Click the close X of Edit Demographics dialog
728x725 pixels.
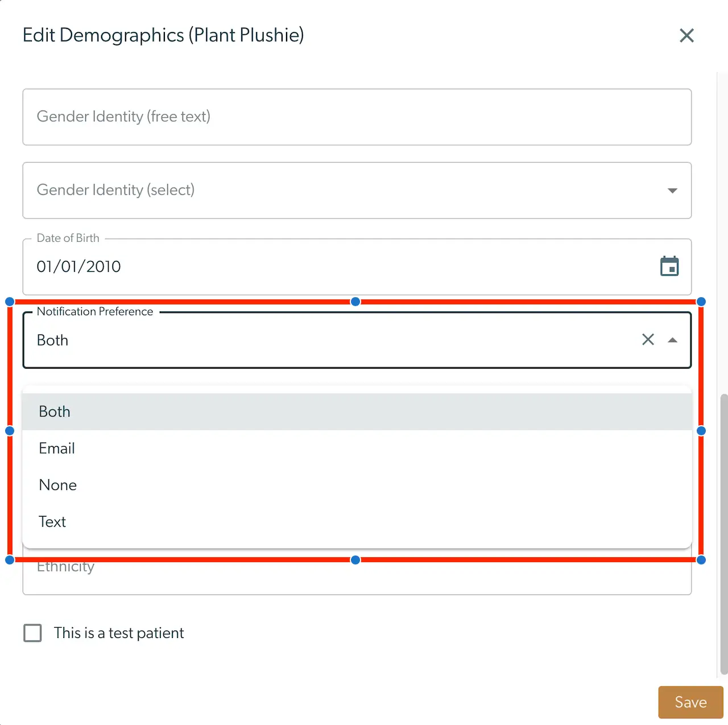pyautogui.click(x=686, y=35)
